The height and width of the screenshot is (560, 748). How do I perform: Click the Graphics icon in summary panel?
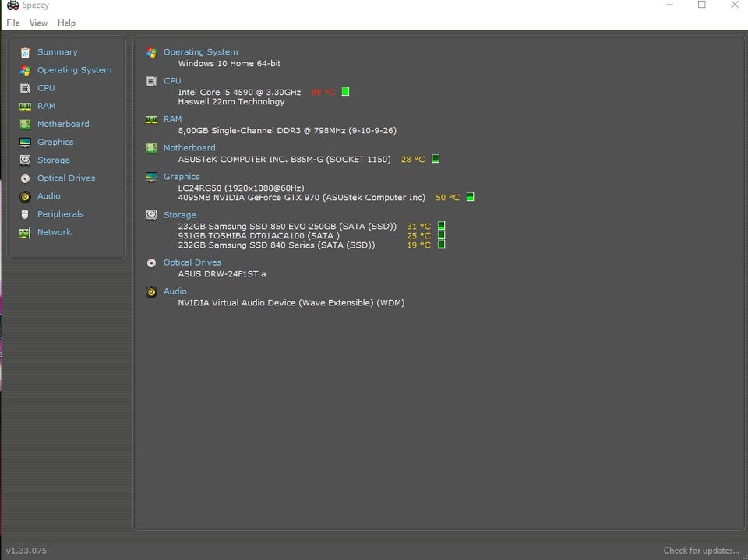pyautogui.click(x=151, y=177)
